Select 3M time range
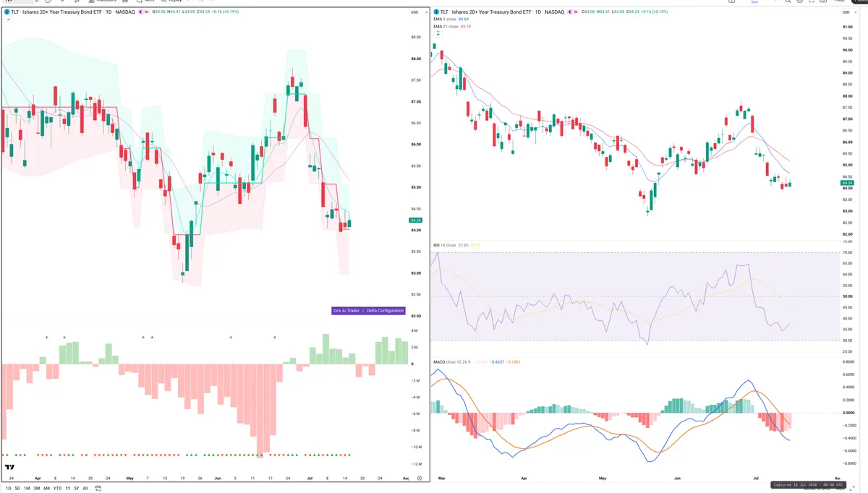 37,488
